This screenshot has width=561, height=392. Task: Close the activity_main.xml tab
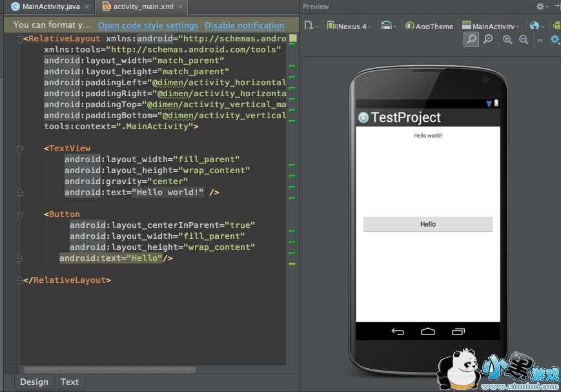[x=182, y=7]
